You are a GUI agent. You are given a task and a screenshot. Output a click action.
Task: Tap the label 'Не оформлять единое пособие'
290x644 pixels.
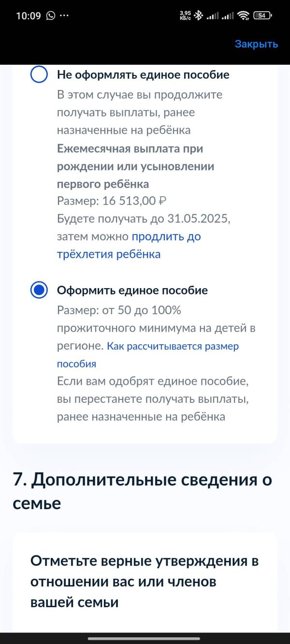(x=143, y=75)
